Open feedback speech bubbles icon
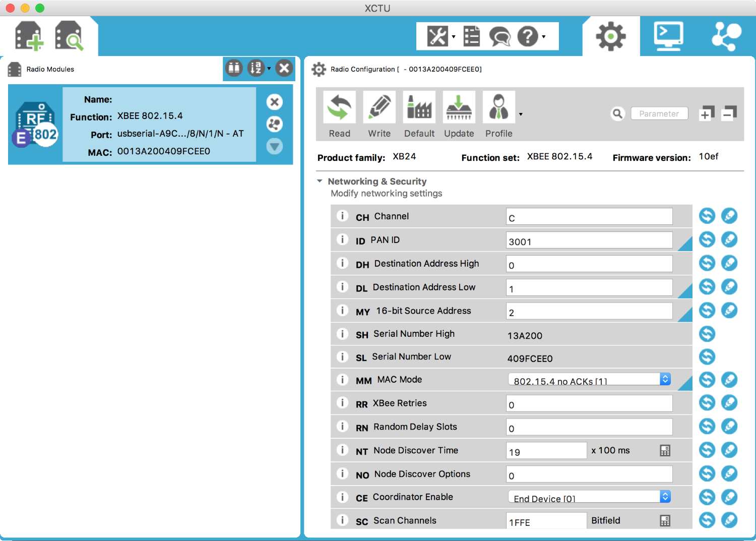 click(500, 36)
